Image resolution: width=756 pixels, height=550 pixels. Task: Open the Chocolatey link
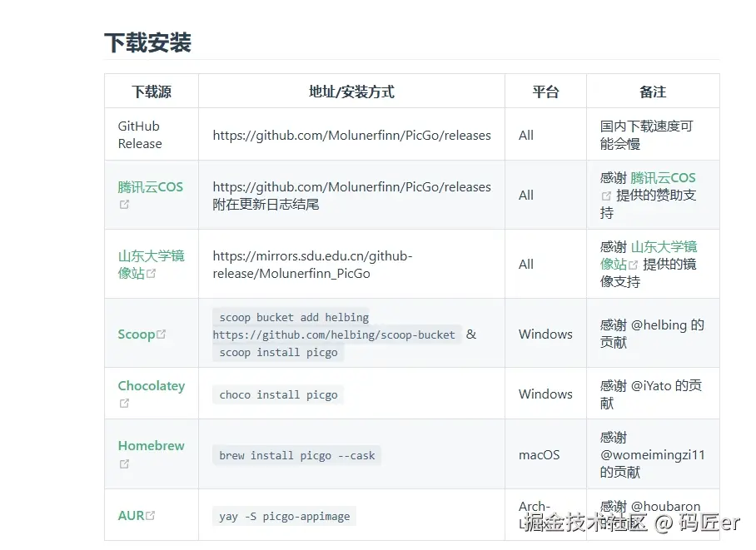click(152, 385)
